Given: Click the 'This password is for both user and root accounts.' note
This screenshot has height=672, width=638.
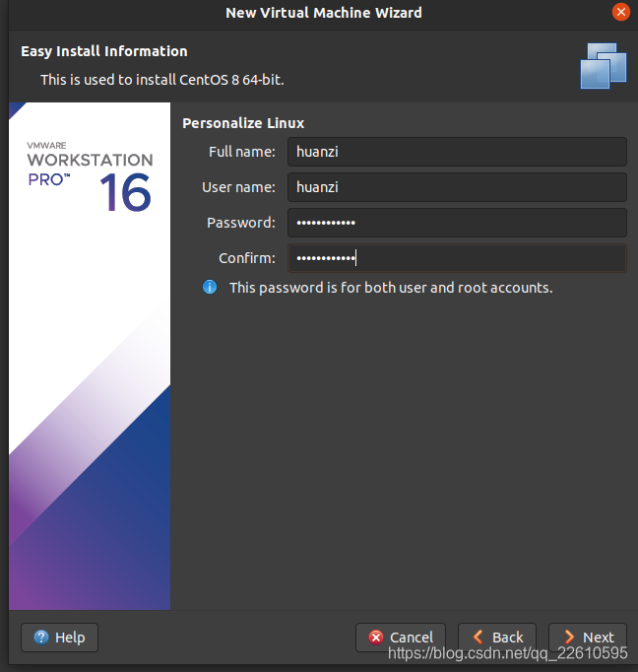Looking at the screenshot, I should pos(391,288).
